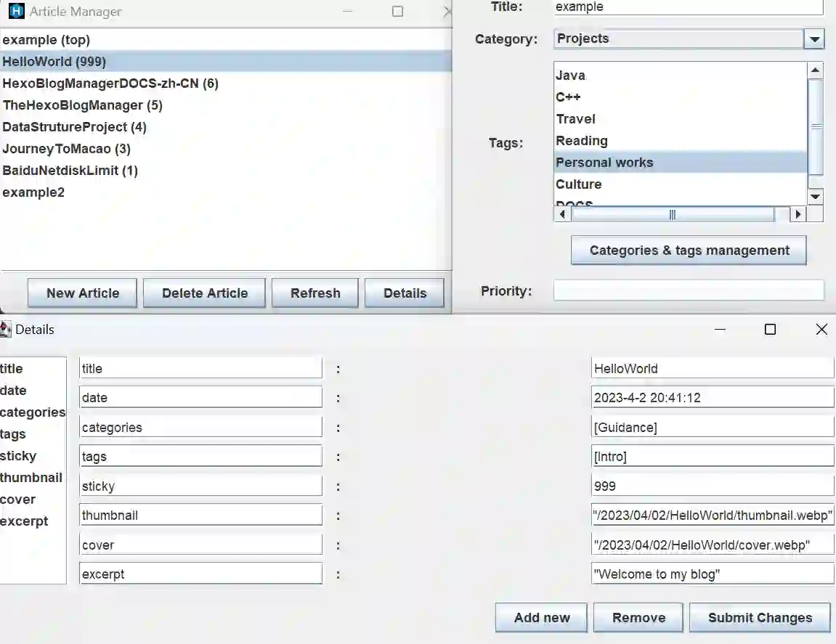Select the C++ tag
This screenshot has height=644, width=836.
tap(681, 97)
